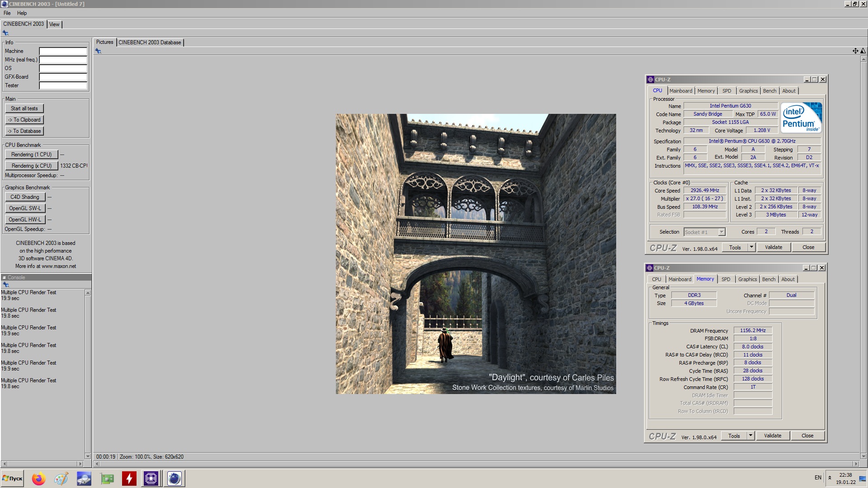The image size is (868, 488).
Task: Click CPU-Z title icon in the Pentium G630 window
Action: click(x=650, y=80)
